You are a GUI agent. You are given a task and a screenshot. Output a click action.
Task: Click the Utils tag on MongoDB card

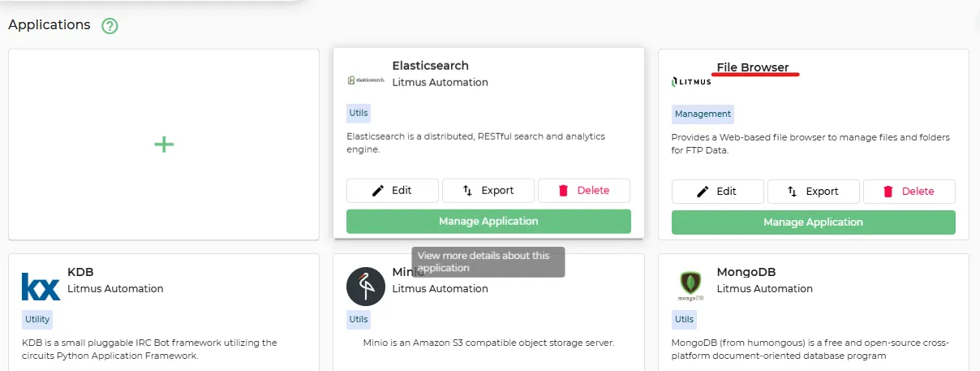pos(685,319)
